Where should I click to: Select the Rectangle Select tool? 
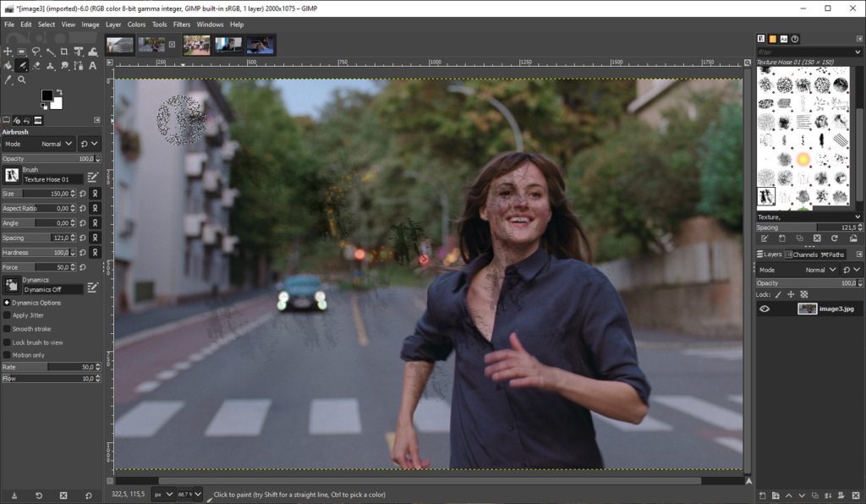tap(21, 52)
